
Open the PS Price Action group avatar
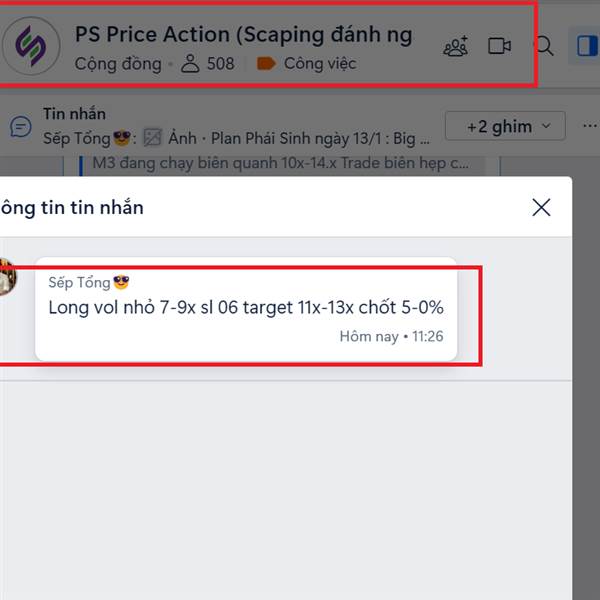(x=31, y=46)
